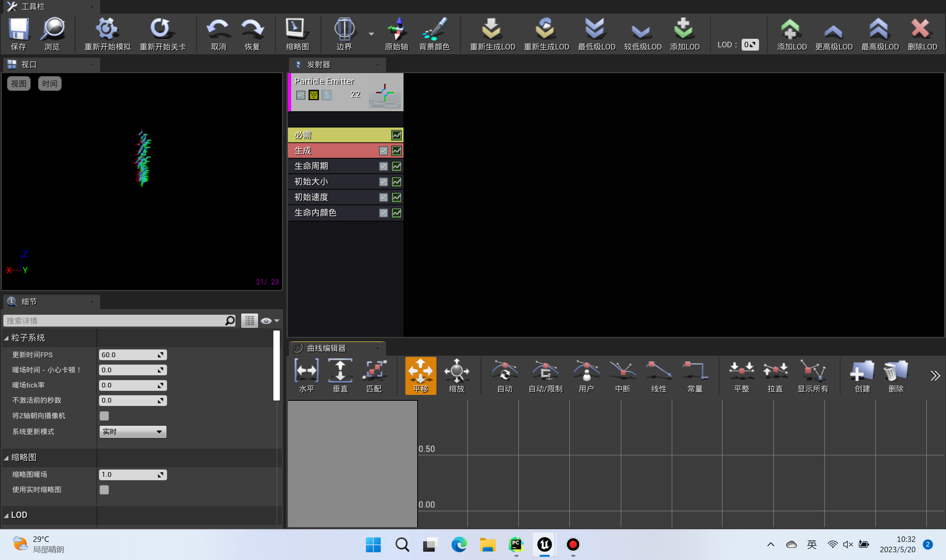This screenshot has width=946, height=560.
Task: Toggle the 边界 bounds icon
Action: coord(344,34)
